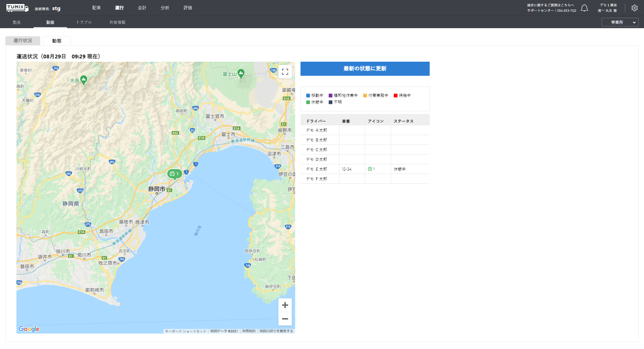Toggle fullscreen map view
The height and width of the screenshot is (349, 644).
point(285,72)
